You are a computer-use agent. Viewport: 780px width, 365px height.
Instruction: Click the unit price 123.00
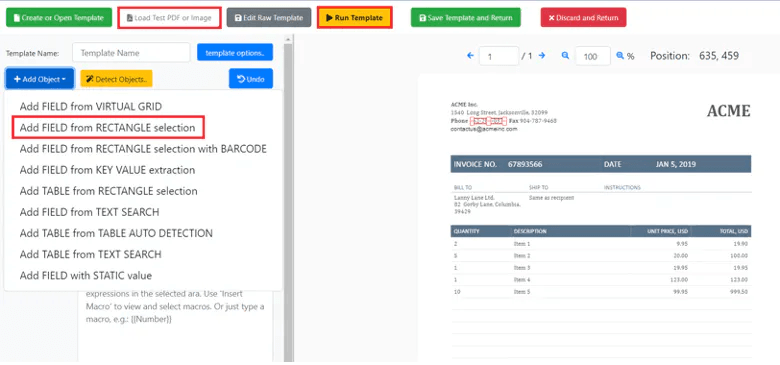[680, 280]
